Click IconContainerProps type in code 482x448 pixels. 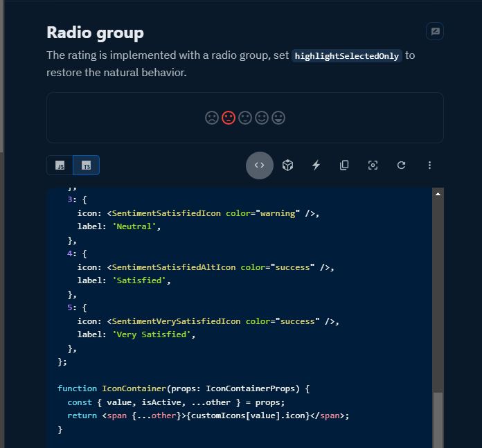251,388
